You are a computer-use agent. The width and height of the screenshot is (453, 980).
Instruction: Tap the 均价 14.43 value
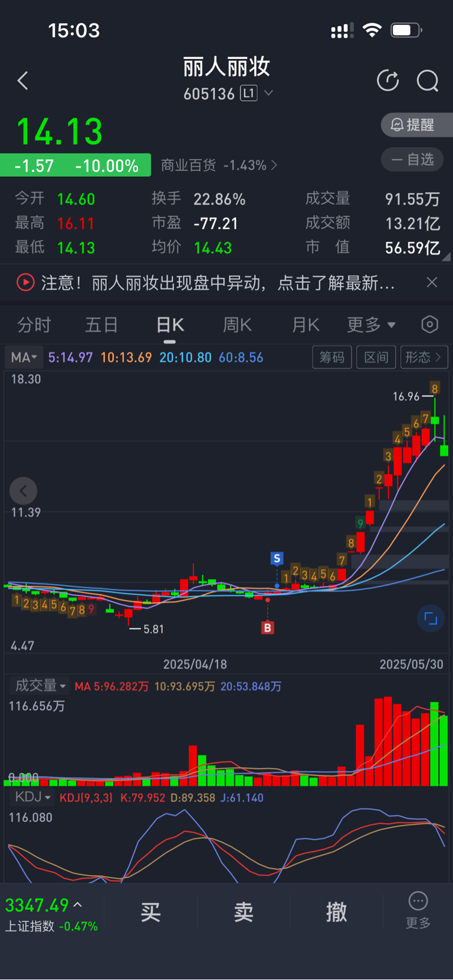click(x=213, y=248)
